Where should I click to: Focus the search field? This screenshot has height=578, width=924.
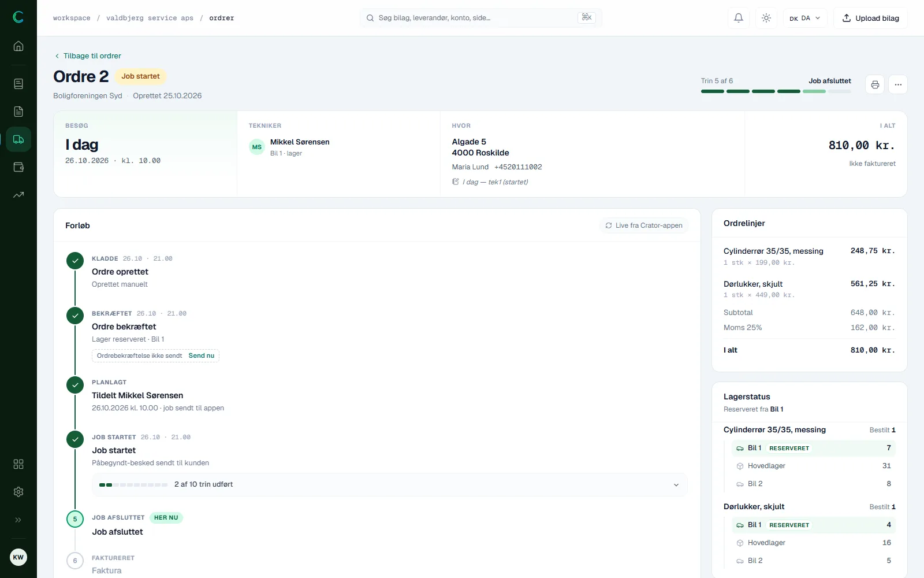[x=480, y=18]
